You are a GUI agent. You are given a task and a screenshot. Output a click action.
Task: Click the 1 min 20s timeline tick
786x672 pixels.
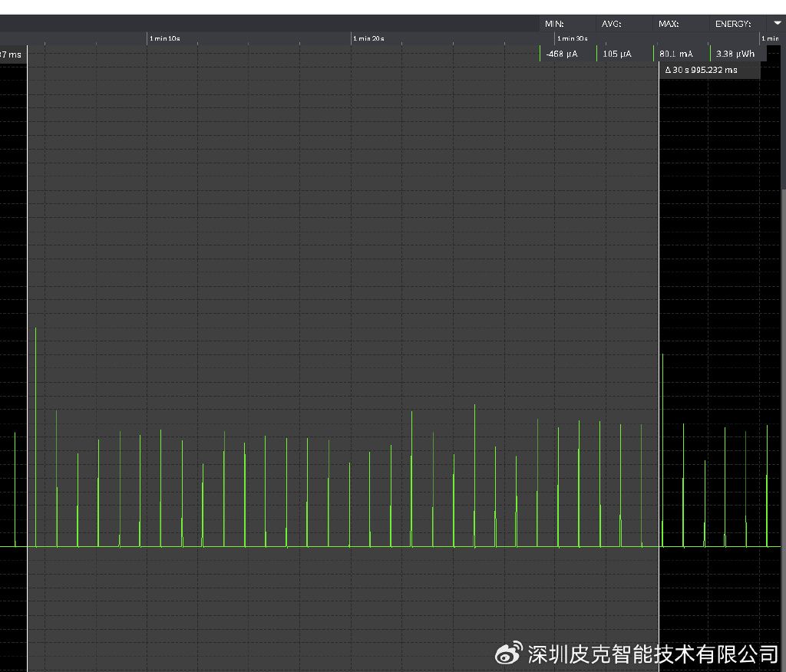pos(368,38)
